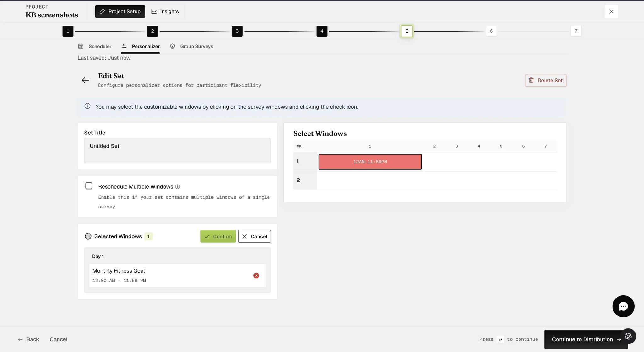Go Back using the footer link
Image resolution: width=644 pixels, height=352 pixels.
pyautogui.click(x=28, y=339)
